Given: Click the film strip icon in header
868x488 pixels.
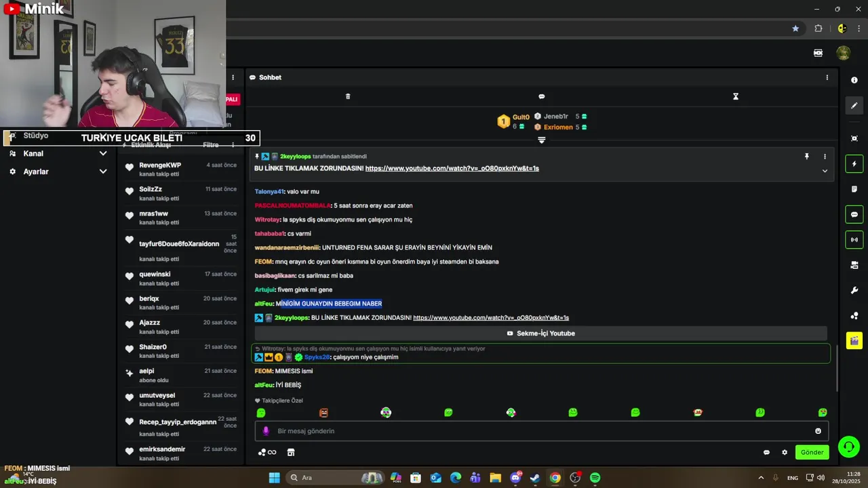Looking at the screenshot, I should pyautogui.click(x=818, y=53).
